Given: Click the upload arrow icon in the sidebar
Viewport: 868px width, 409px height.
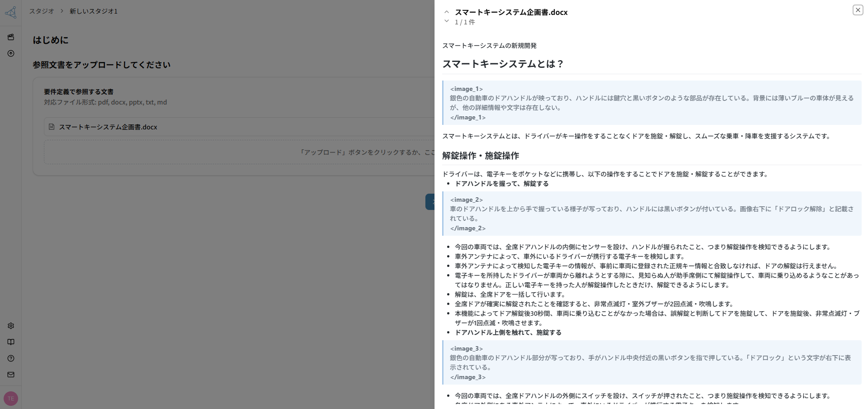Looking at the screenshot, I should click(11, 53).
